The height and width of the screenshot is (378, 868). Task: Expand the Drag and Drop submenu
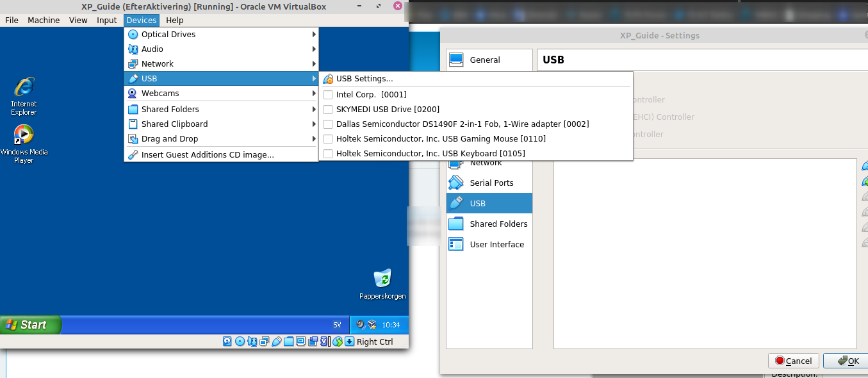(x=222, y=138)
